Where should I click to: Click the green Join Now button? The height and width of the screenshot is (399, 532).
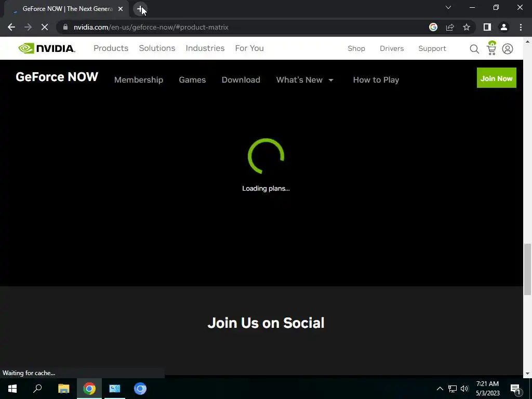[x=496, y=78]
